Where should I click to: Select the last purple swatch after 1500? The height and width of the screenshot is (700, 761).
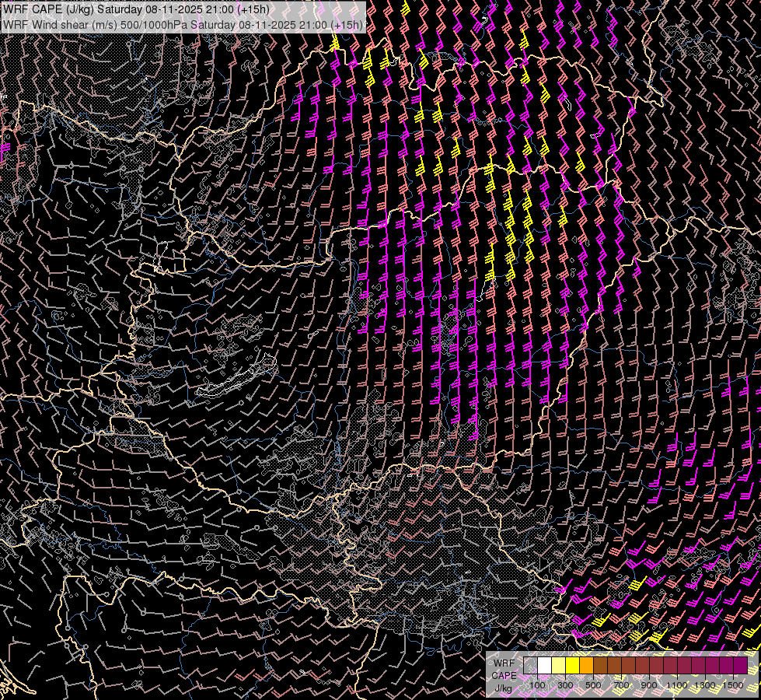pyautogui.click(x=740, y=666)
